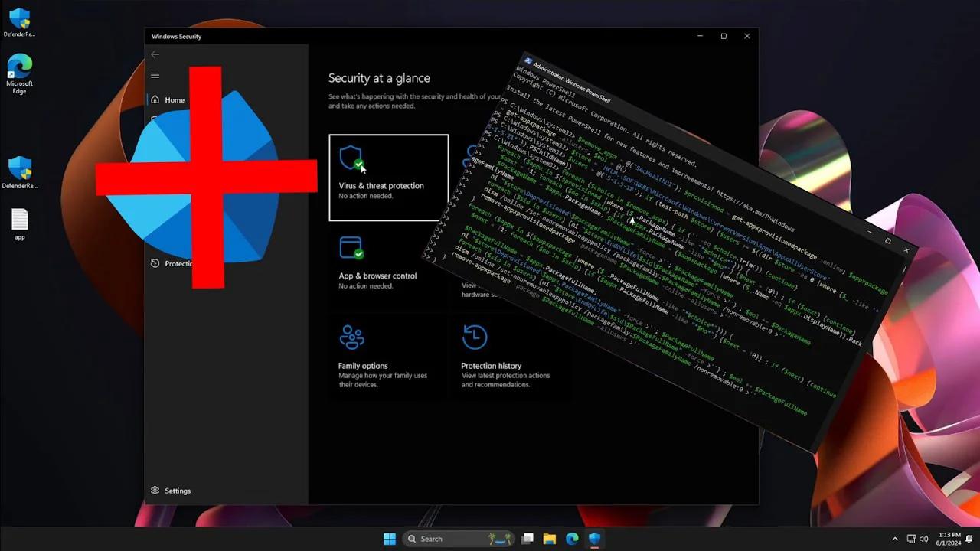
Task: Select the DefenderRe desktop icon above Microsoft Edge
Action: pyautogui.click(x=19, y=23)
